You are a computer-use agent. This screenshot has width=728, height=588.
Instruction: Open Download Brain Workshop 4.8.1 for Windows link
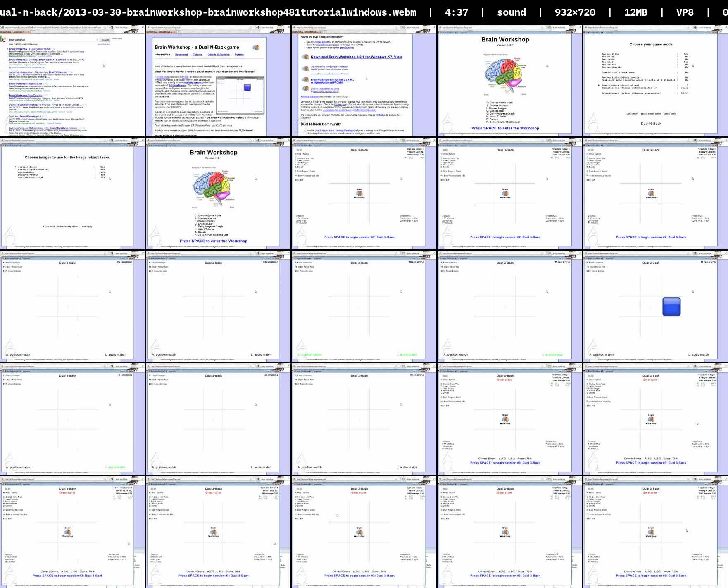[356, 57]
